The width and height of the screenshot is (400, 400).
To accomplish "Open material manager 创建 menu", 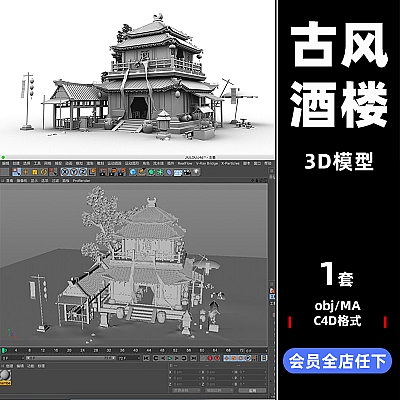I will [10, 366].
